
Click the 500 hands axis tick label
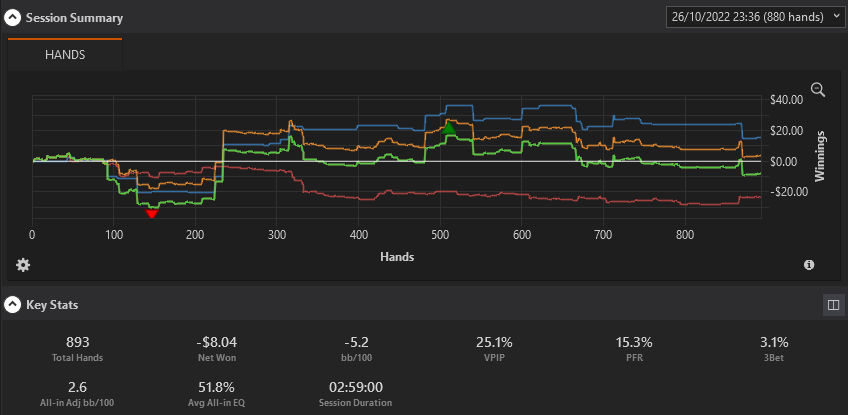(x=440, y=235)
